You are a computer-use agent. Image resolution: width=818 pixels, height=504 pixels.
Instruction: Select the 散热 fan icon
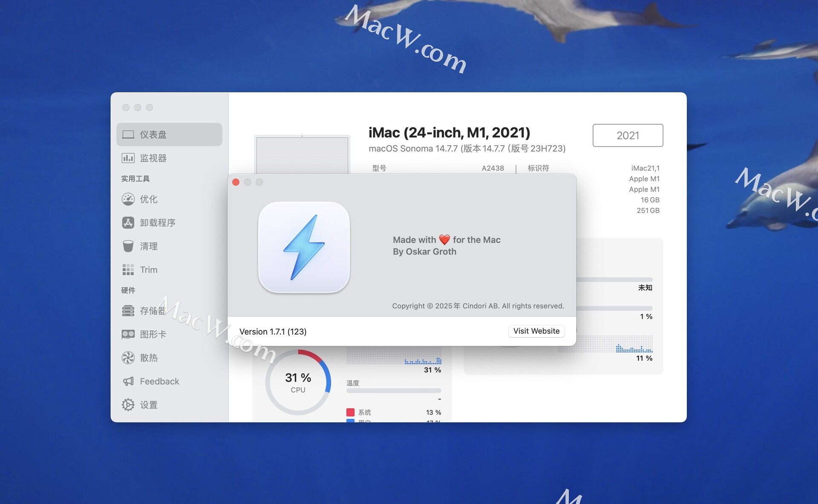click(128, 358)
